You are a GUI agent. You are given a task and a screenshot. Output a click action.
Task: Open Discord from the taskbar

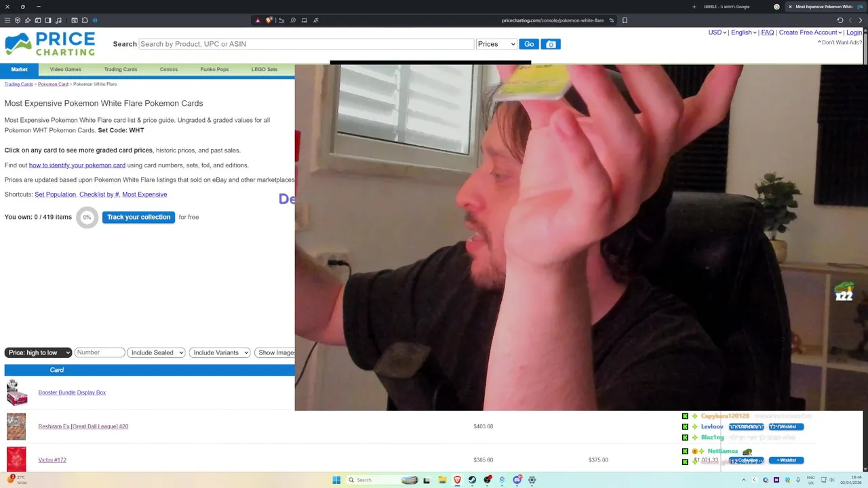517,480
